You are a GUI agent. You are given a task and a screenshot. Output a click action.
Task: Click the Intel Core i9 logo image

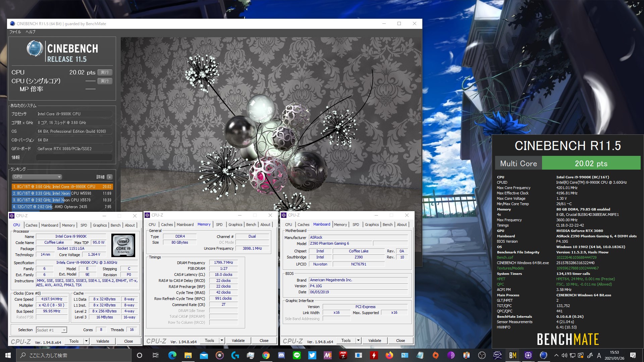(x=123, y=246)
